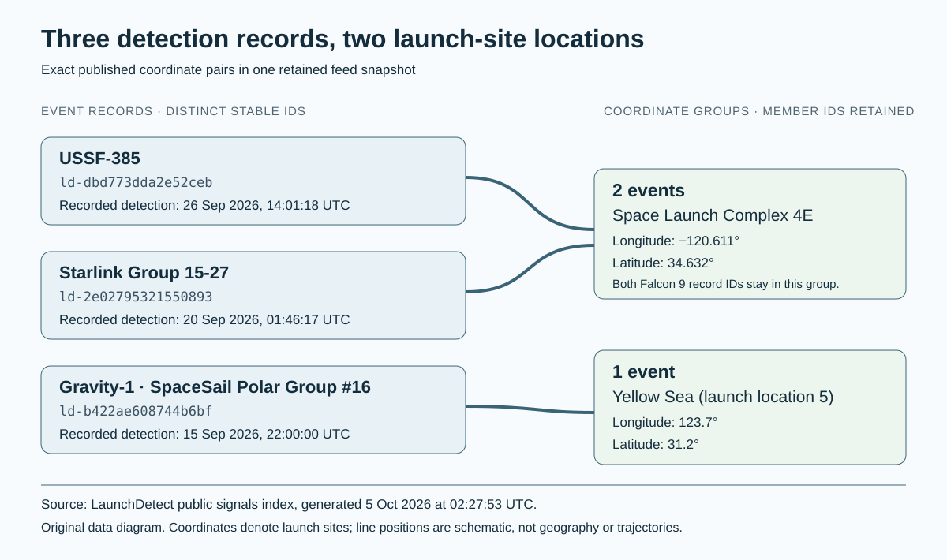The width and height of the screenshot is (947, 560).
Task: Click "Latitude: 34.632°" value
Action: pyautogui.click(x=663, y=263)
